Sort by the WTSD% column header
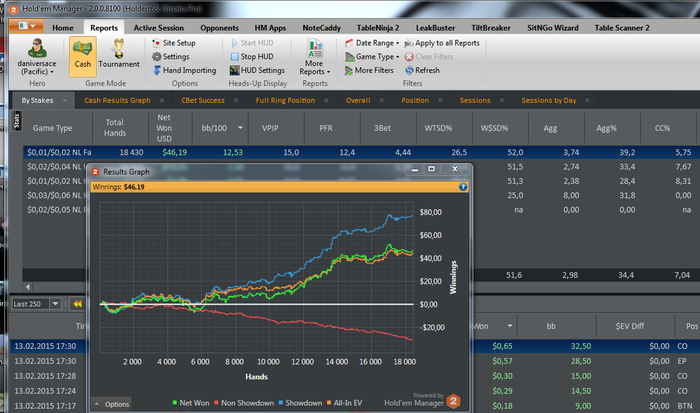 tap(438, 128)
